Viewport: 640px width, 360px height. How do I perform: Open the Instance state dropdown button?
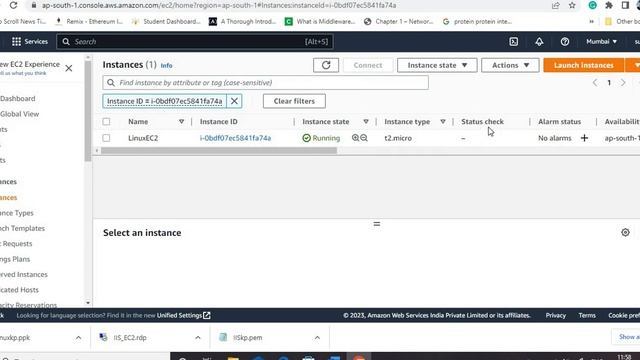click(437, 65)
